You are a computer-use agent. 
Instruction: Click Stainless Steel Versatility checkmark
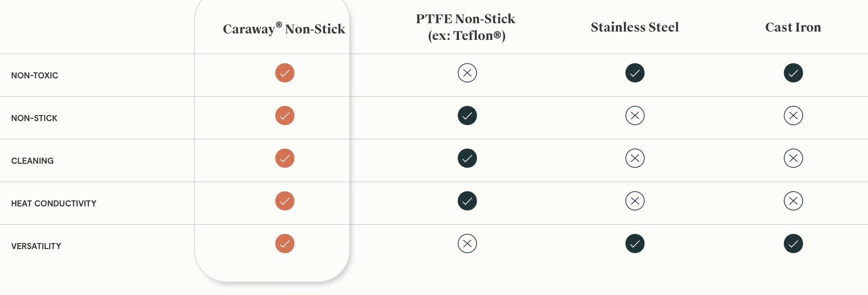(x=635, y=244)
